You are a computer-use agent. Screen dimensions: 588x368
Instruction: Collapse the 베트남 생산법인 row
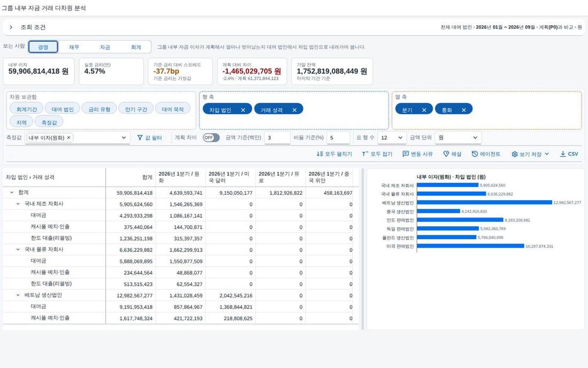point(18,295)
